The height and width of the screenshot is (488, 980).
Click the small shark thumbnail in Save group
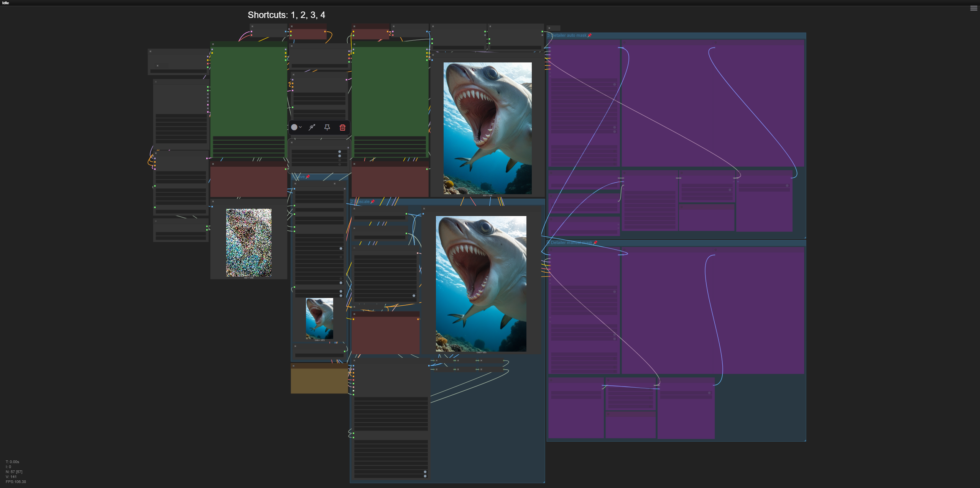pyautogui.click(x=319, y=318)
